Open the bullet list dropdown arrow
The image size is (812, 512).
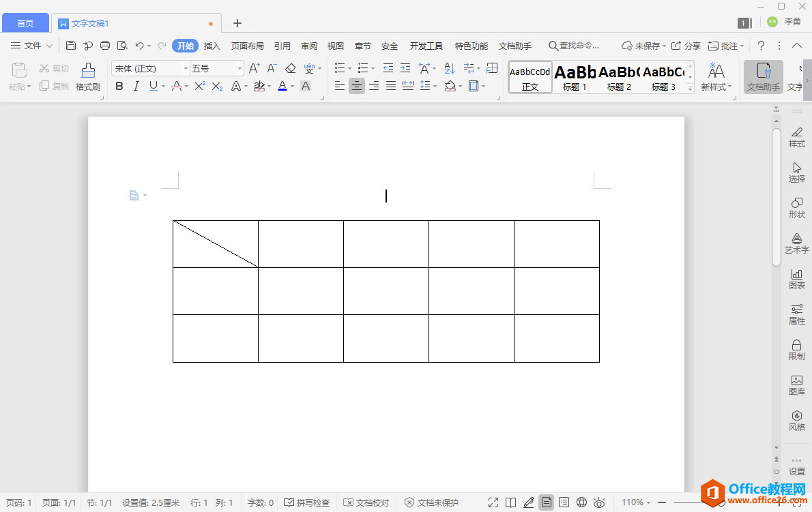click(349, 69)
